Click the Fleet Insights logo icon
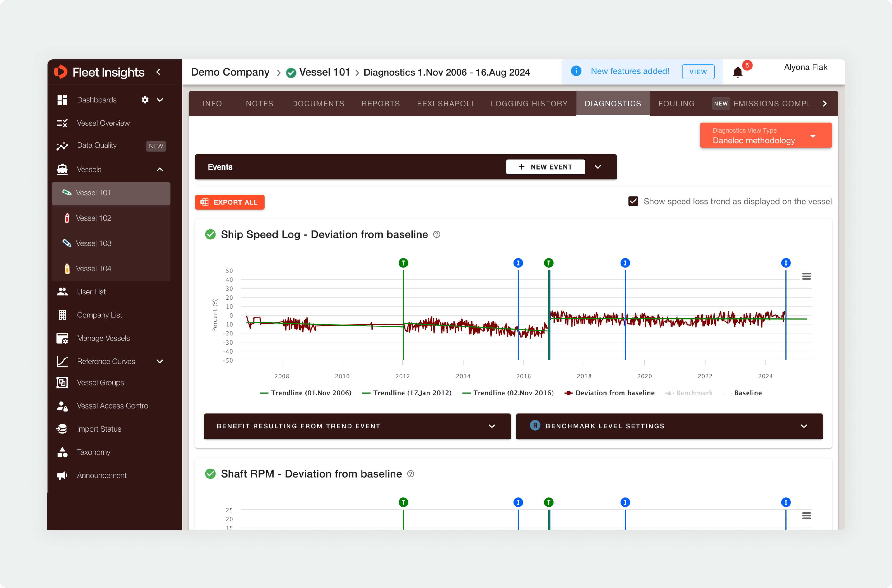 60,72
